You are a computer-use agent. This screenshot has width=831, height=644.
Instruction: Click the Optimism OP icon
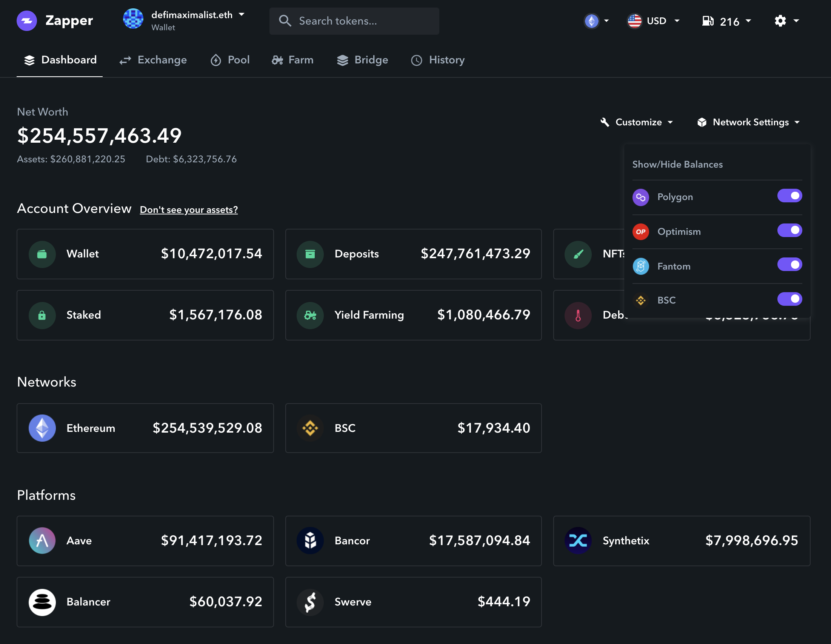click(x=641, y=232)
